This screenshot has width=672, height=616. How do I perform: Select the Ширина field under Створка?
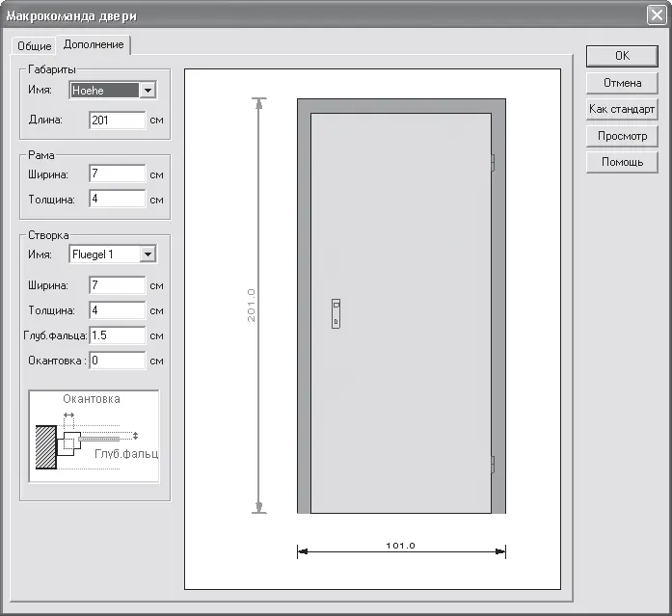coord(117,285)
